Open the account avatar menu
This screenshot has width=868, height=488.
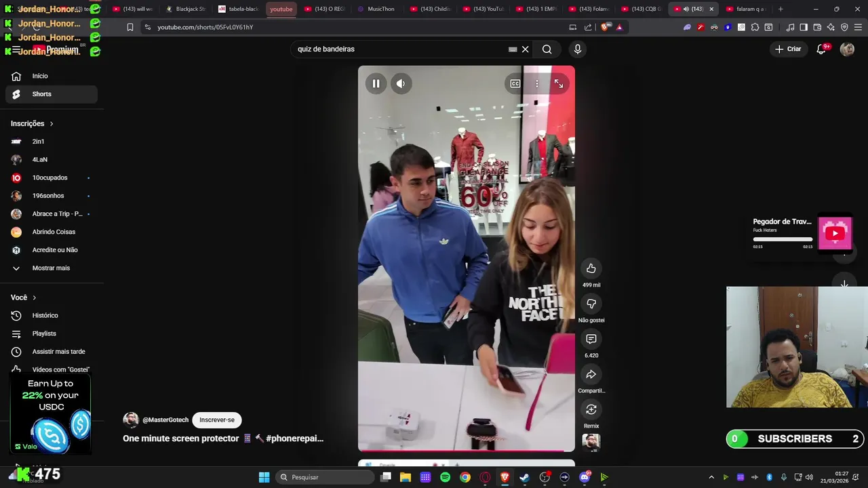[847, 49]
